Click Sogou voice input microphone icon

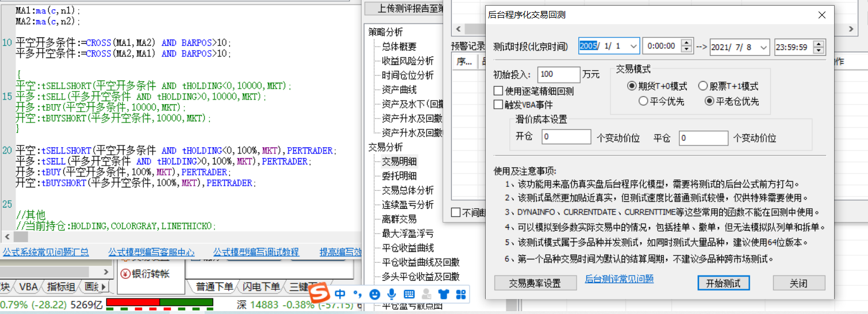[391, 294]
